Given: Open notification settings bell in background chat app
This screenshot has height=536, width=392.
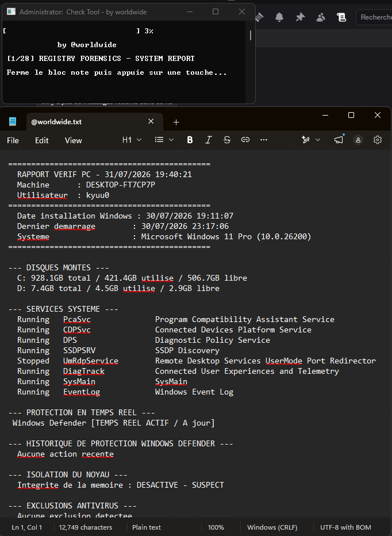Looking at the screenshot, I should [x=279, y=17].
